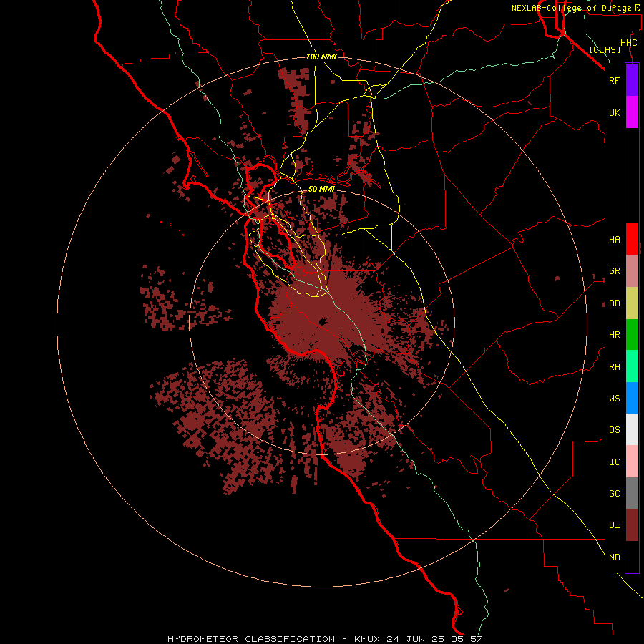The width and height of the screenshot is (644, 644).
Task: Pick the HR green legend swatch
Action: pos(632,335)
